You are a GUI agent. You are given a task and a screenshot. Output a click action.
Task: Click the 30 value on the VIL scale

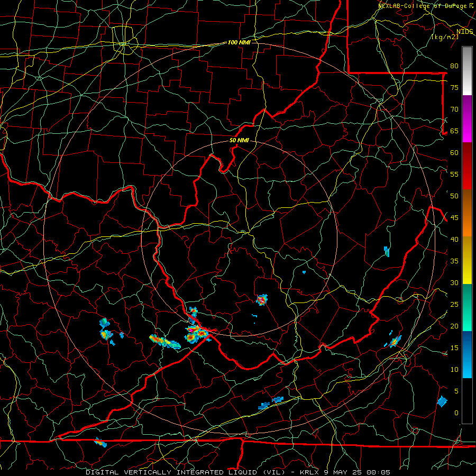point(454,282)
